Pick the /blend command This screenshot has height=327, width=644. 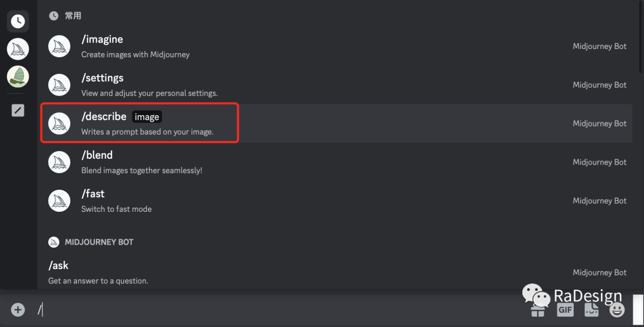(336, 162)
